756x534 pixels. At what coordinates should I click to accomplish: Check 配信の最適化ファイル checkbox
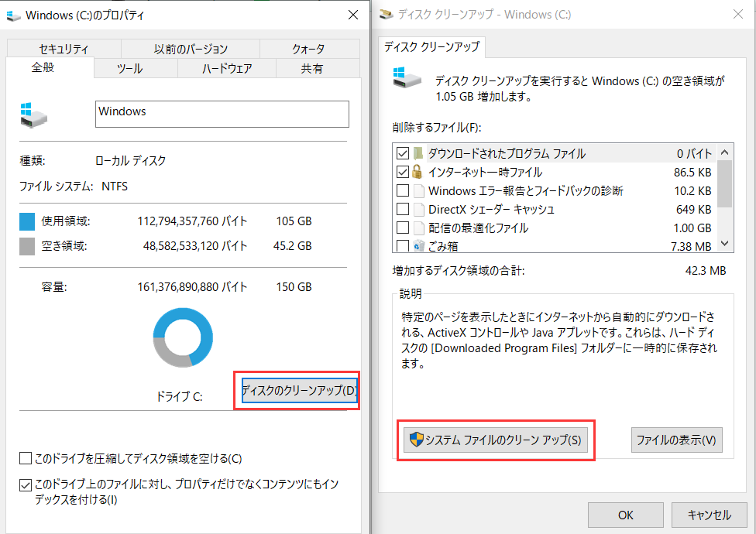pos(403,228)
